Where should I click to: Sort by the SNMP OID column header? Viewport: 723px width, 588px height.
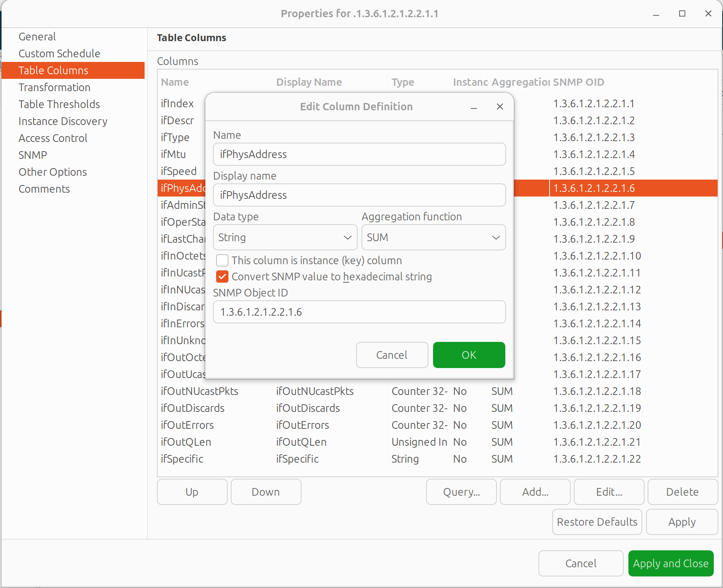coord(578,82)
